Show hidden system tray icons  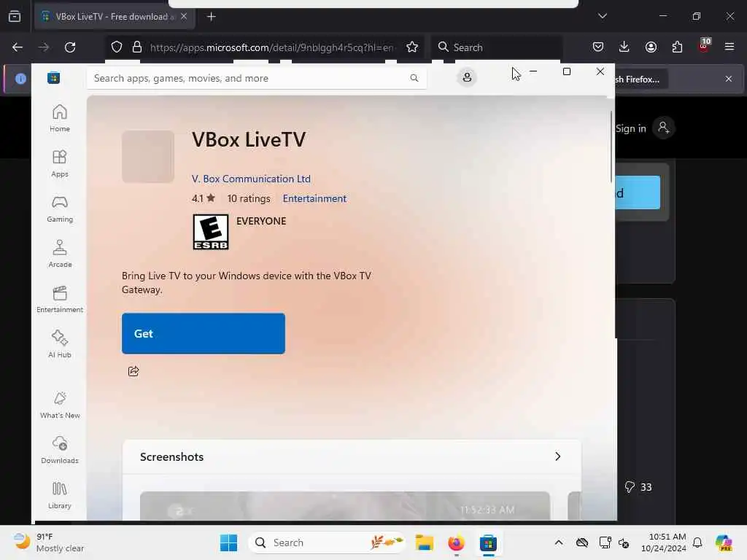click(x=559, y=542)
